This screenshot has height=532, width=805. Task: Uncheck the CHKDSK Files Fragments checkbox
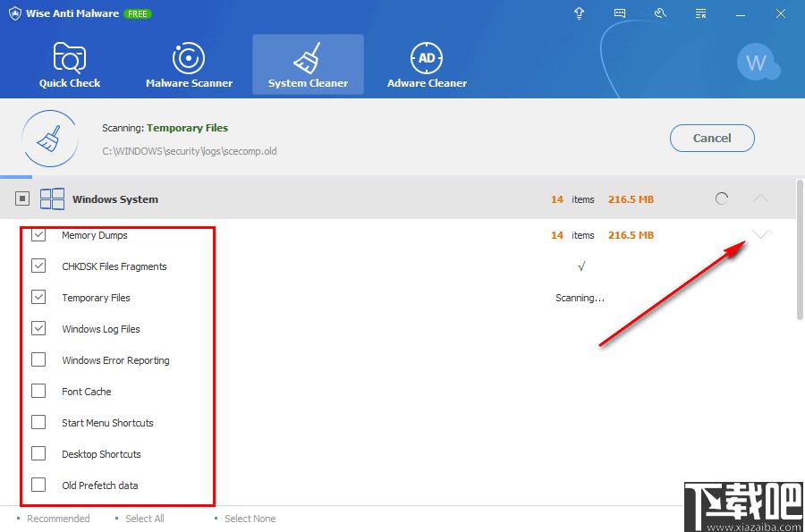click(x=38, y=266)
